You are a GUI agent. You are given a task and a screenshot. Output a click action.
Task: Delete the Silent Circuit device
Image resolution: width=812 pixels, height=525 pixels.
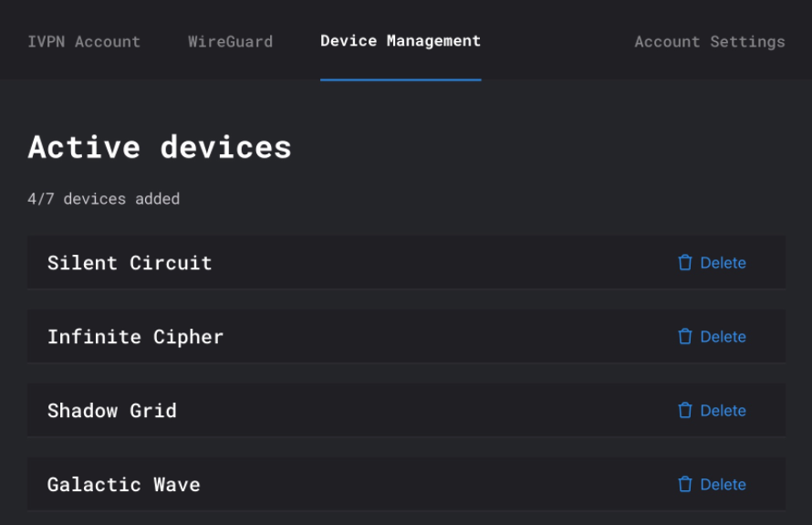[x=712, y=263]
